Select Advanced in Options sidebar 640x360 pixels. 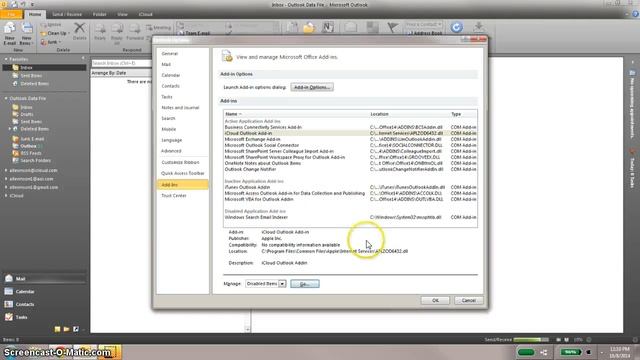(182, 151)
